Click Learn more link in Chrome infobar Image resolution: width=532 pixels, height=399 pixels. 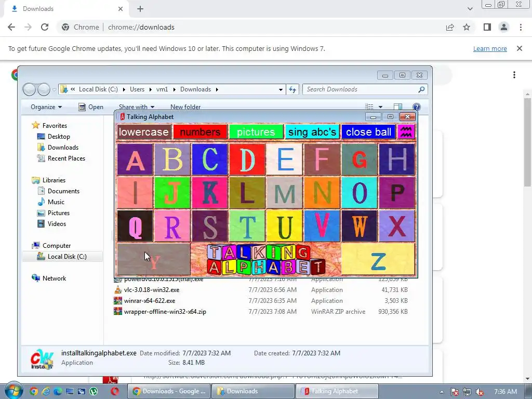[x=490, y=48]
